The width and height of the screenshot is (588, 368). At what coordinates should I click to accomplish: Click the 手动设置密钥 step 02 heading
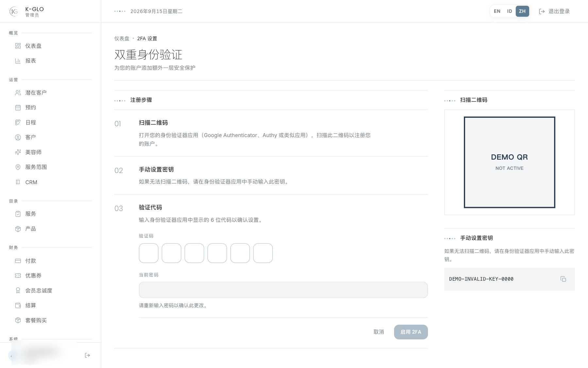pos(156,169)
